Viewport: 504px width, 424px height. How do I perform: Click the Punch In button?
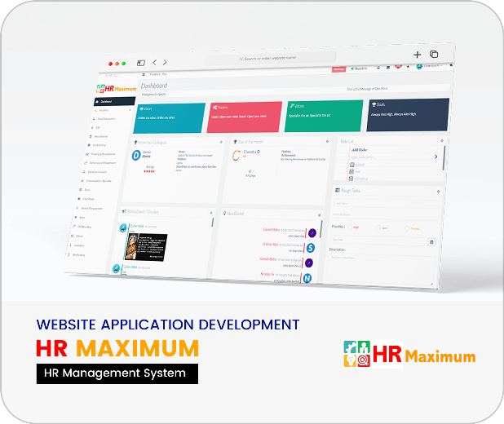tap(359, 68)
